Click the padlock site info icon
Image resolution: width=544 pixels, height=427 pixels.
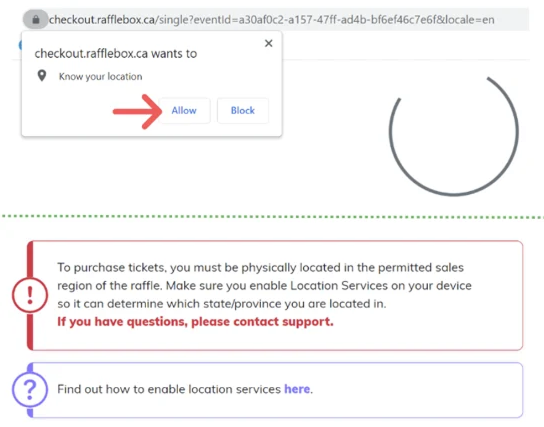click(x=36, y=20)
